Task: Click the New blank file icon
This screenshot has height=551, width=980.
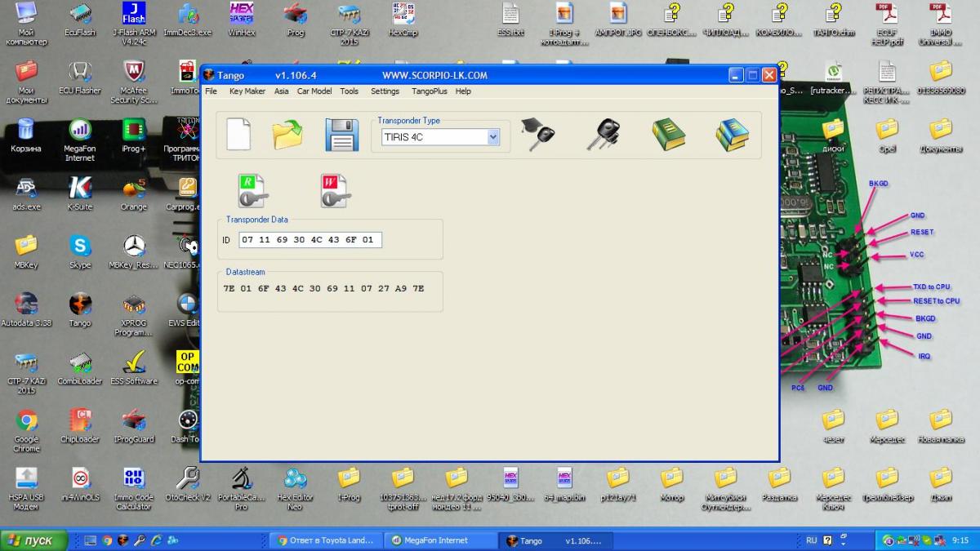Action: tap(238, 135)
